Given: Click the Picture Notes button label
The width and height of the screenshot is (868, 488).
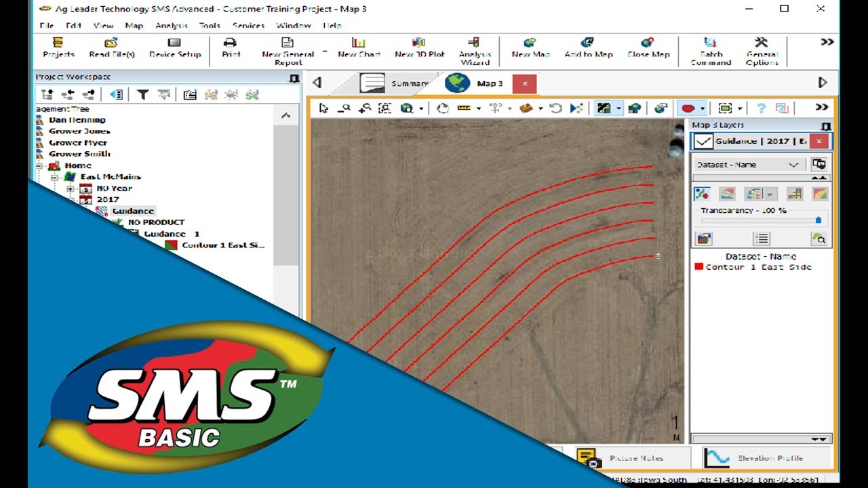Looking at the screenshot, I should pyautogui.click(x=636, y=458).
